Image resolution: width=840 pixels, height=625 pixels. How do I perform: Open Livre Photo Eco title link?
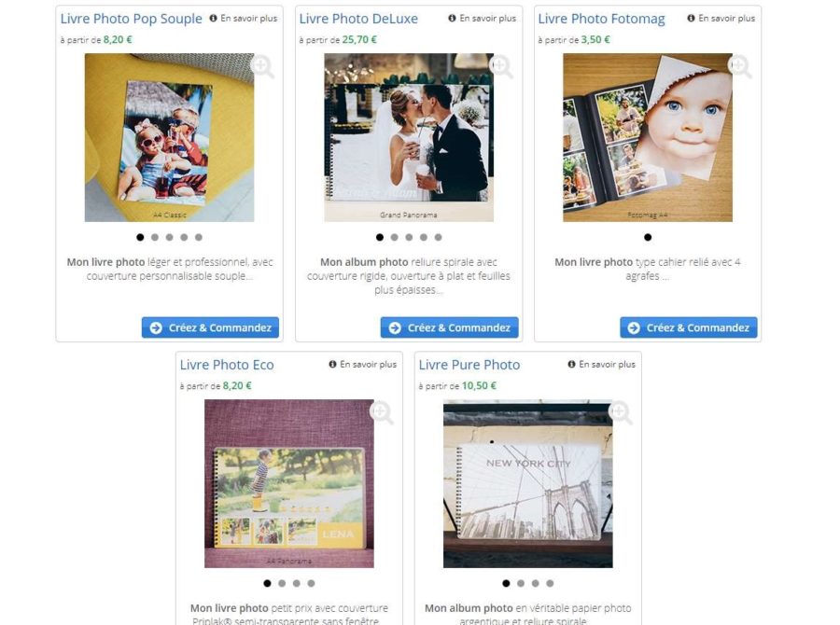(227, 365)
